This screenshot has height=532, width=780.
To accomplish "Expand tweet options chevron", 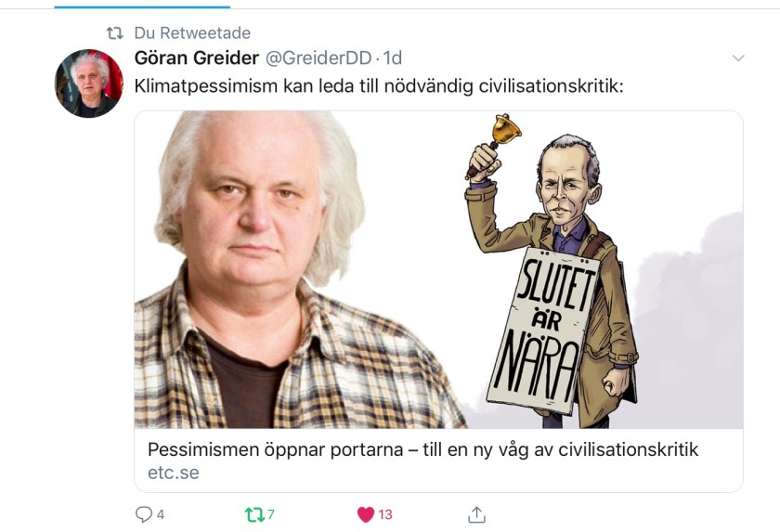I will point(738,58).
